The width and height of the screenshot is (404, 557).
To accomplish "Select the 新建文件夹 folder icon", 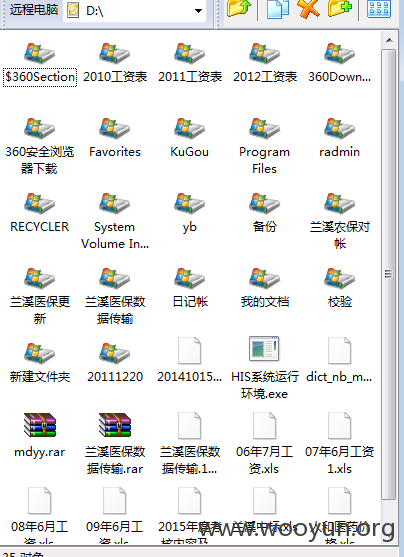I will coord(39,353).
